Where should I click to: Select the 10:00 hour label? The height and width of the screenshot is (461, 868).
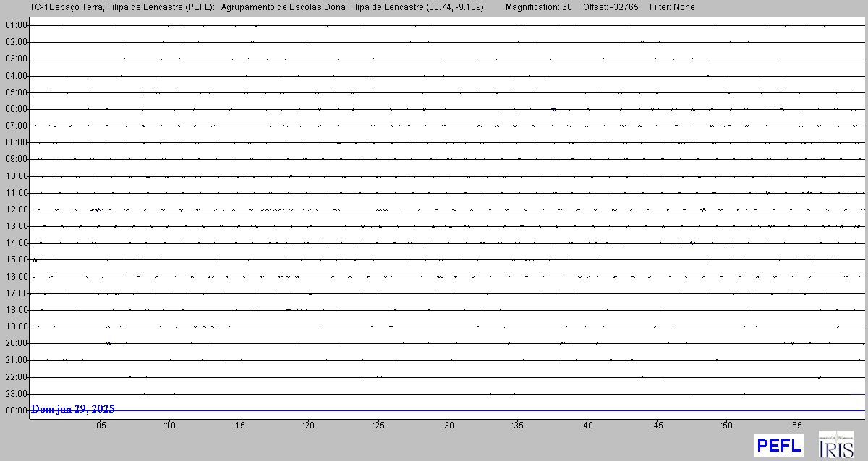pyautogui.click(x=16, y=176)
